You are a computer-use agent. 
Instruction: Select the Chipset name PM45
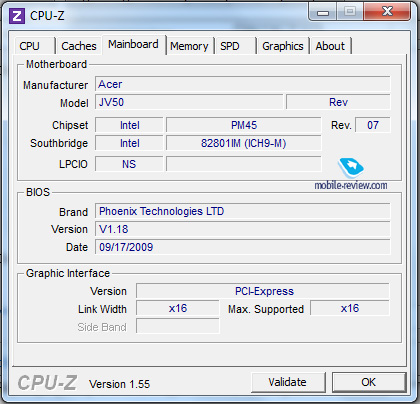tap(244, 125)
